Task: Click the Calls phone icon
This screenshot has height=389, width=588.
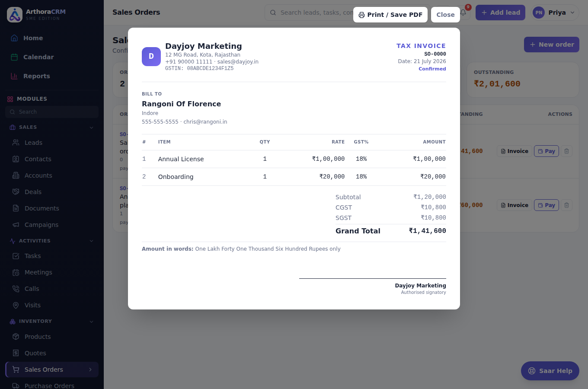Action: tap(16, 289)
